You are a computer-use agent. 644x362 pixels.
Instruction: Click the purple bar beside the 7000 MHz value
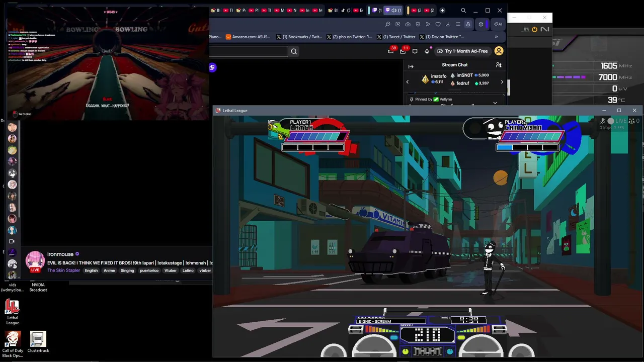tap(571, 77)
